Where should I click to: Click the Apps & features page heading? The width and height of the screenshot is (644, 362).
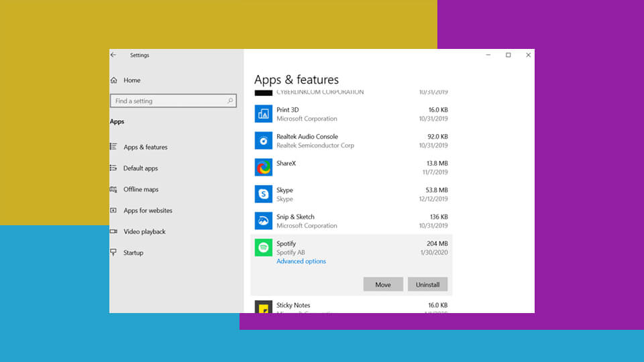click(x=297, y=79)
